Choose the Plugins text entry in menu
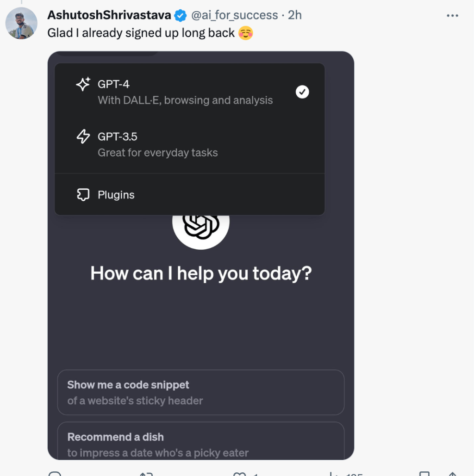The width and height of the screenshot is (474, 476). (x=116, y=195)
